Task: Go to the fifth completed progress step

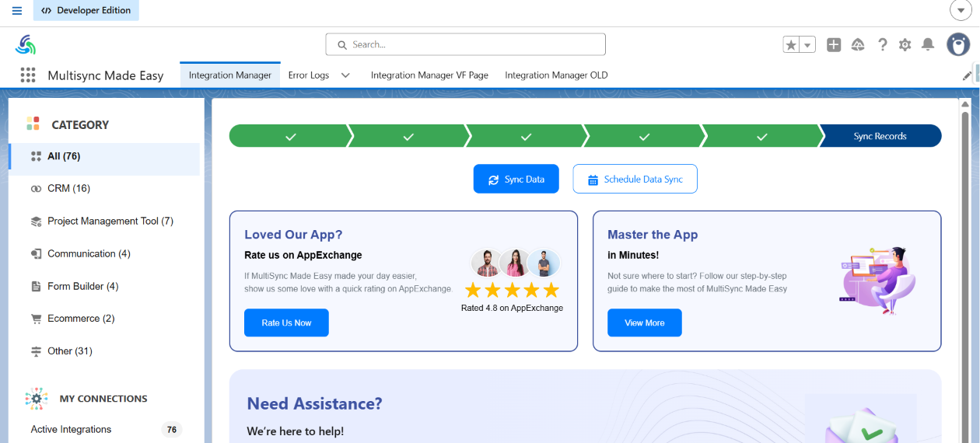Action: [762, 136]
